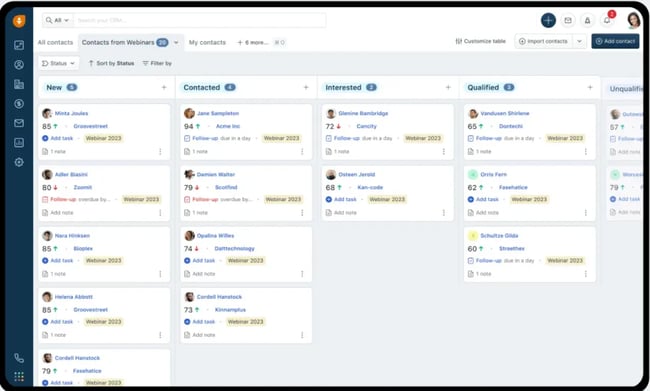Click the '1 note' link on Helena Abbott card
The image size is (650, 391).
[54, 335]
